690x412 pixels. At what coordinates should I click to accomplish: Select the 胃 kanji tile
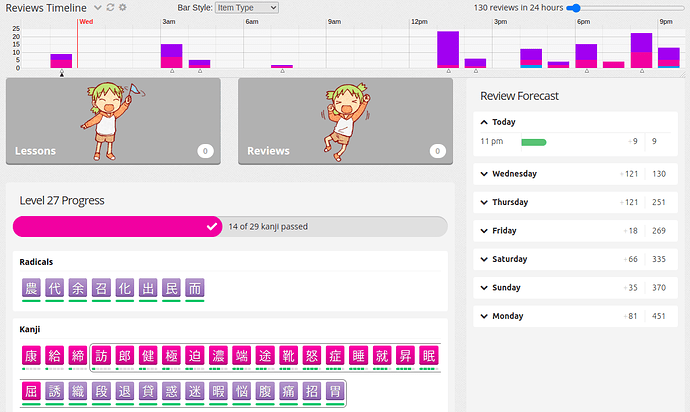[335, 391]
